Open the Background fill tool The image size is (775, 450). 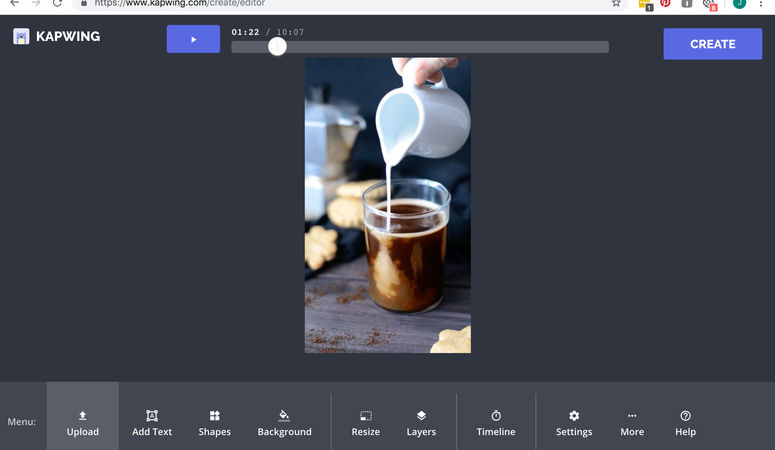tap(284, 423)
